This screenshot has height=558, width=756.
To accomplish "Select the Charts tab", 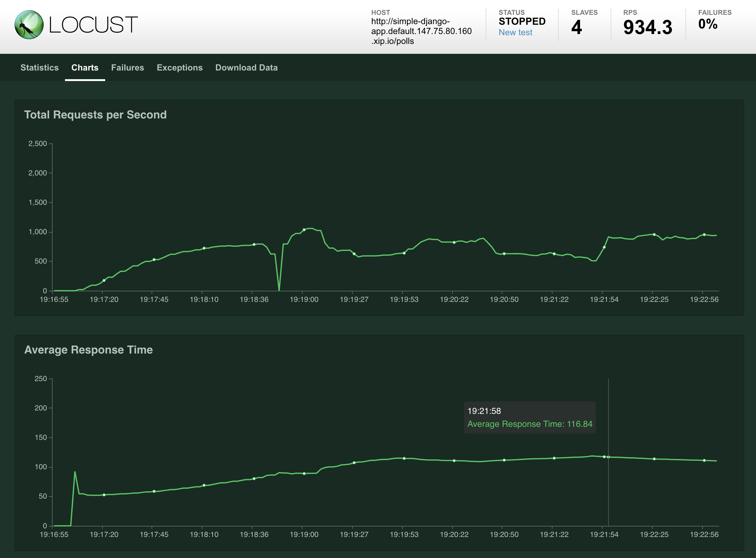I will [85, 67].
